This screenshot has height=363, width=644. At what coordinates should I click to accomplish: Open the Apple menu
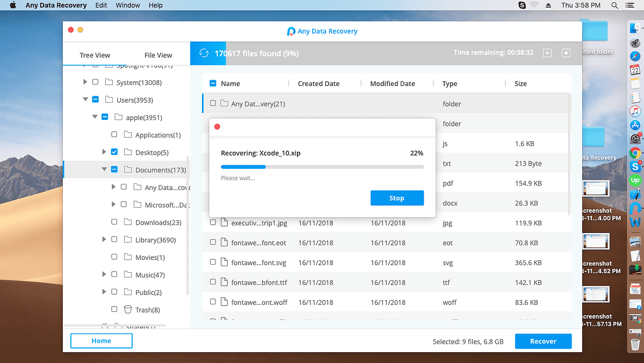point(13,5)
